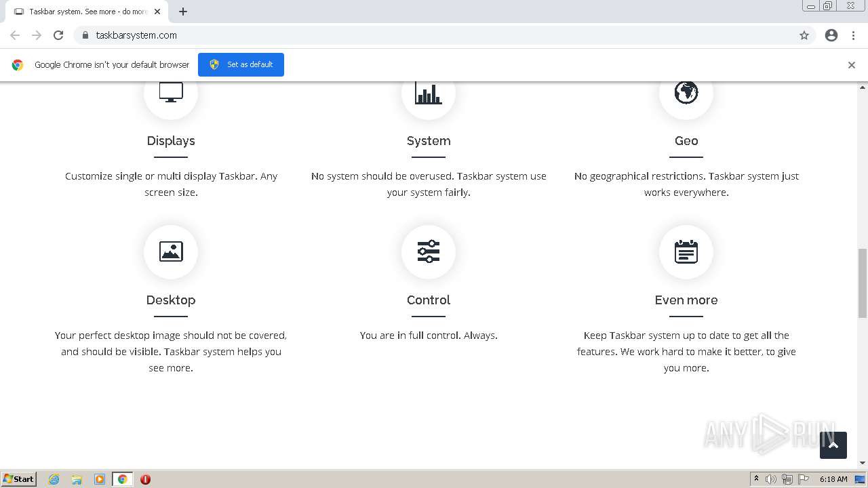Click the scrollbar down arrow

pyautogui.click(x=863, y=463)
